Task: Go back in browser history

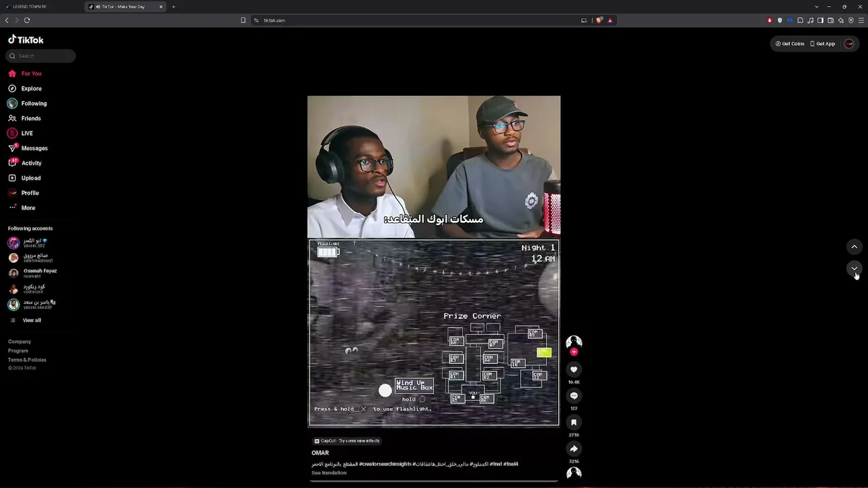Action: [x=7, y=20]
